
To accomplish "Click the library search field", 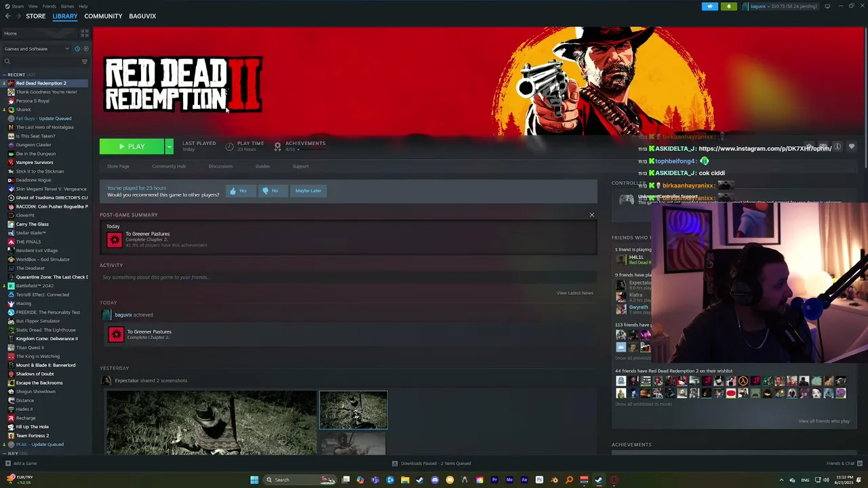I will (42, 62).
